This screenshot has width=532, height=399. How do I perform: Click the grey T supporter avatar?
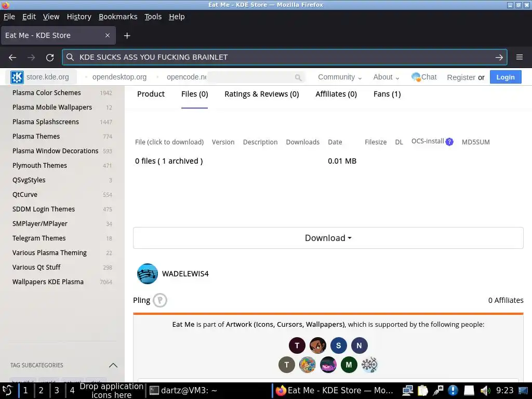pos(287,365)
